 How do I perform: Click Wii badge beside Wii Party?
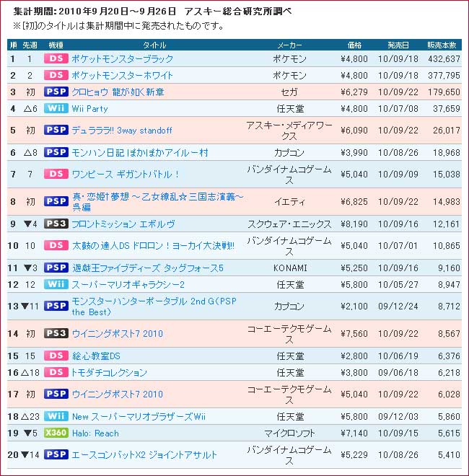point(56,108)
